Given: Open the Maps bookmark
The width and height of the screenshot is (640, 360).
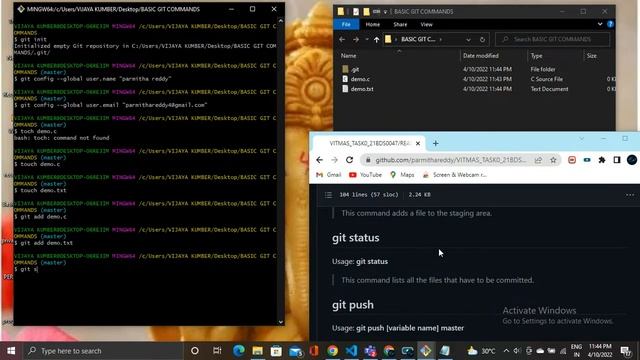Looking at the screenshot, I should tap(402, 175).
